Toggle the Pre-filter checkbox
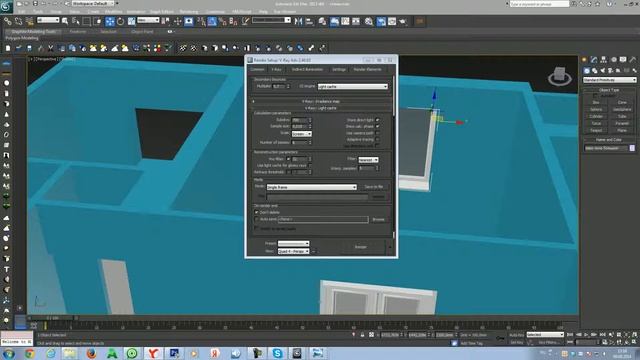Viewport: 640px width, 360px height. pyautogui.click(x=288, y=159)
